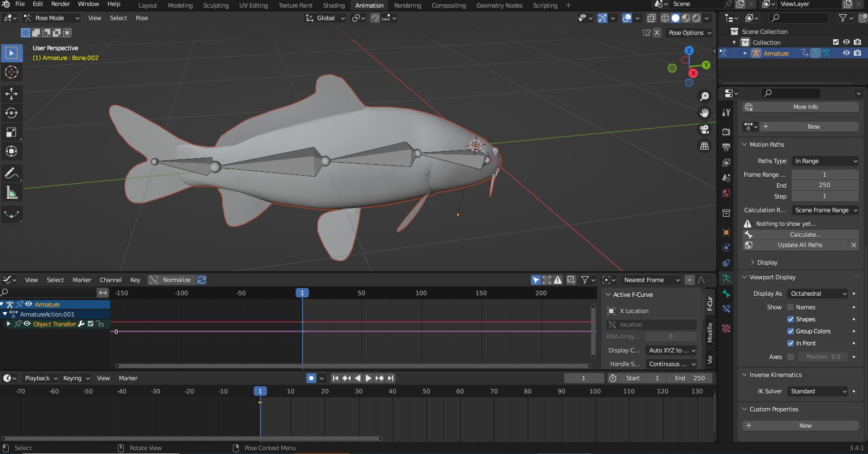
Task: Uncheck the Shapes display checkbox
Action: pos(791,319)
